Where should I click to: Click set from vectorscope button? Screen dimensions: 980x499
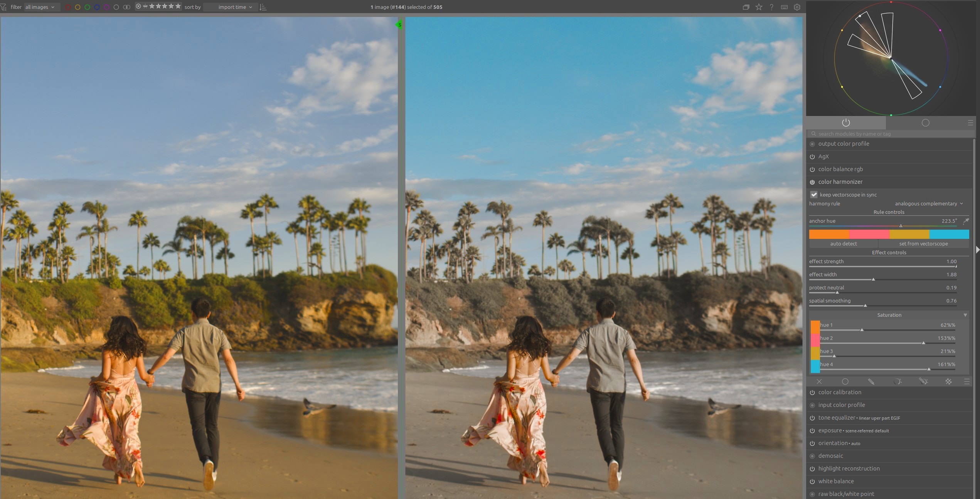(923, 244)
